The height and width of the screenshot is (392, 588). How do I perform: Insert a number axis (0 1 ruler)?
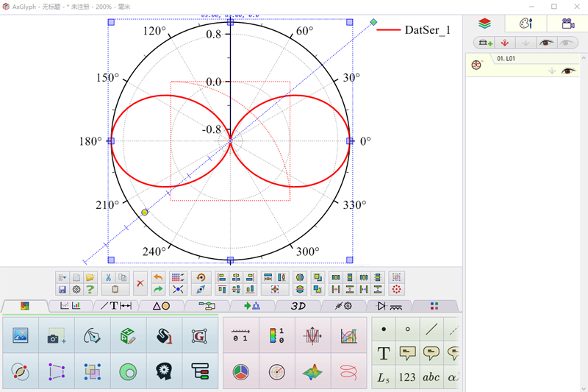coord(240,335)
